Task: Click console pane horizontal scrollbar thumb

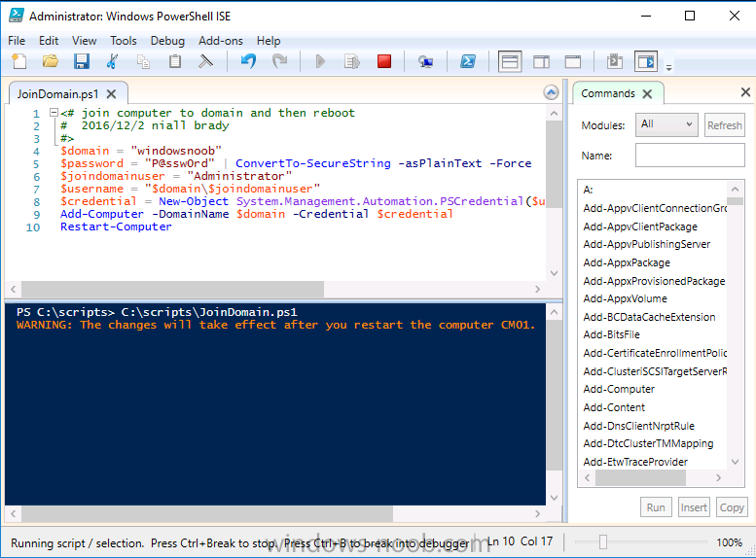Action: (x=207, y=513)
